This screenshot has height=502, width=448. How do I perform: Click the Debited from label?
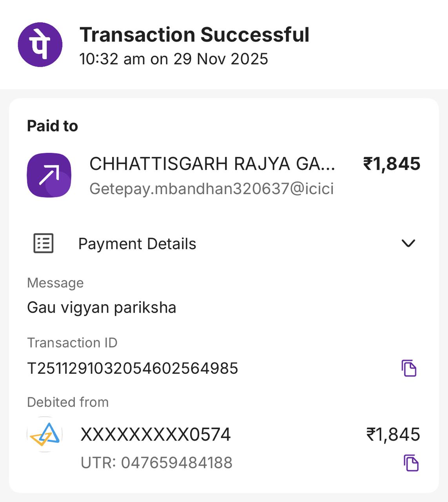coord(68,402)
